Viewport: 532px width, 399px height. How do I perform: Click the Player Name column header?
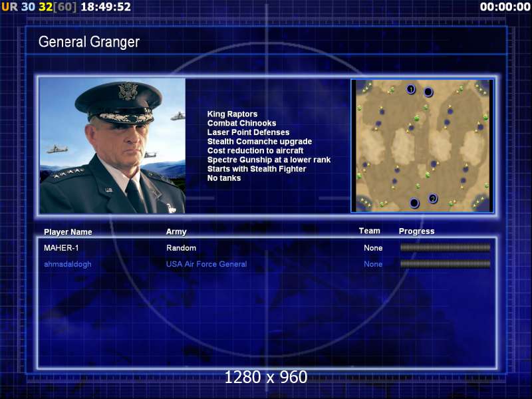pyautogui.click(x=68, y=232)
